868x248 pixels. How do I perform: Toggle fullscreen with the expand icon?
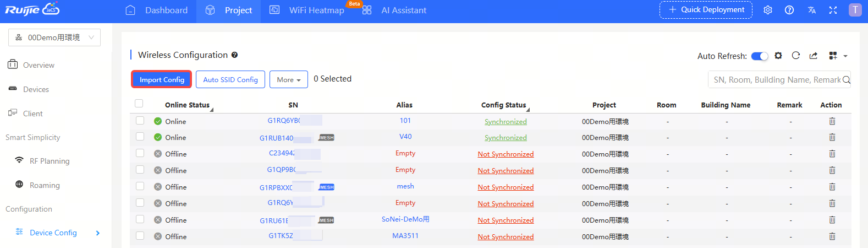(x=833, y=10)
